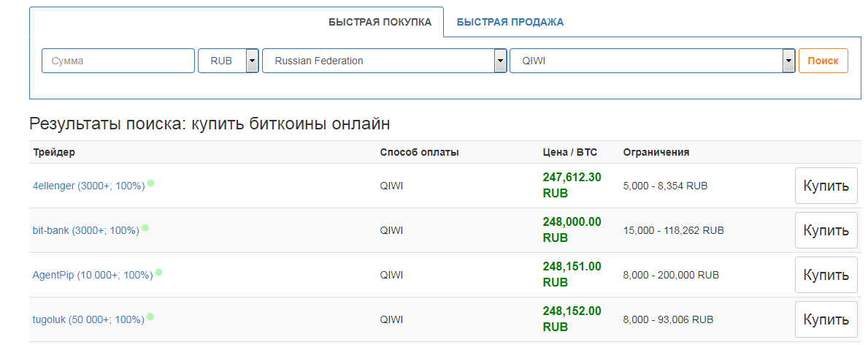Screen dimensions: 868x345
Task: Open trader profile 4ellenger
Action: (88, 186)
